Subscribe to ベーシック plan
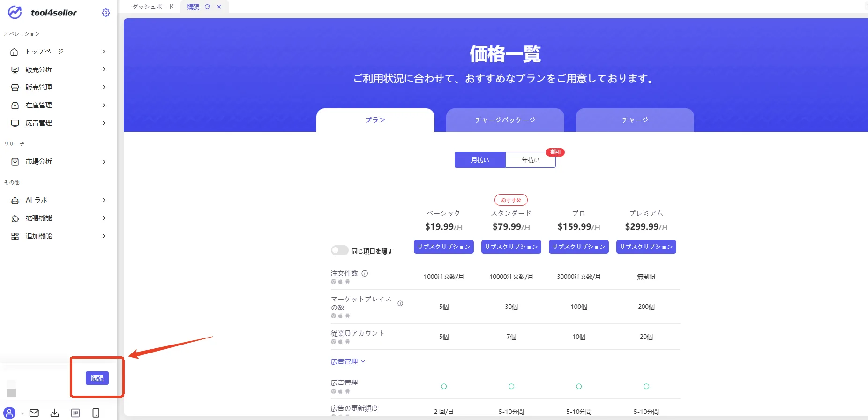This screenshot has width=868, height=420. click(444, 247)
